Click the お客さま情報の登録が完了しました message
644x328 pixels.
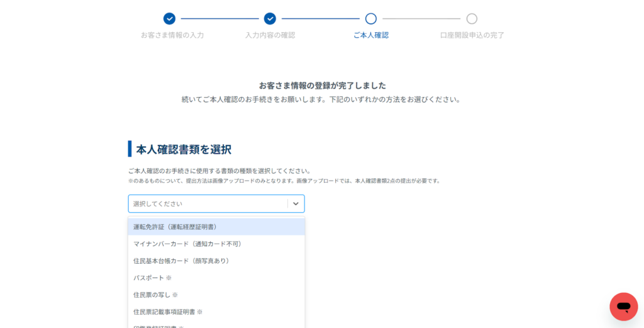pyautogui.click(x=322, y=86)
